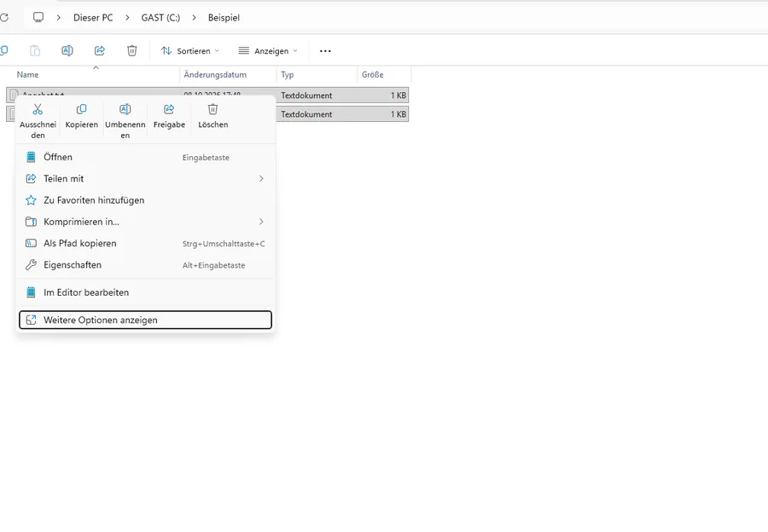Click the toolbar rename icon
The image size is (768, 532).
[x=67, y=51]
